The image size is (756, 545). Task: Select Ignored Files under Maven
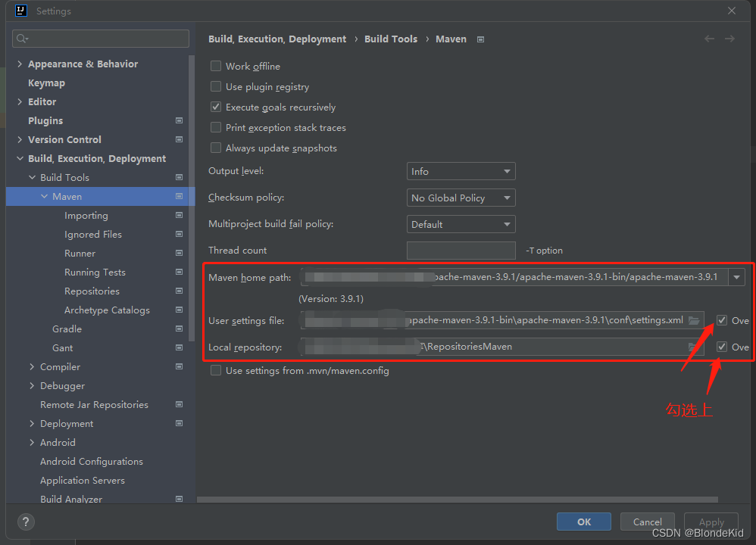93,234
